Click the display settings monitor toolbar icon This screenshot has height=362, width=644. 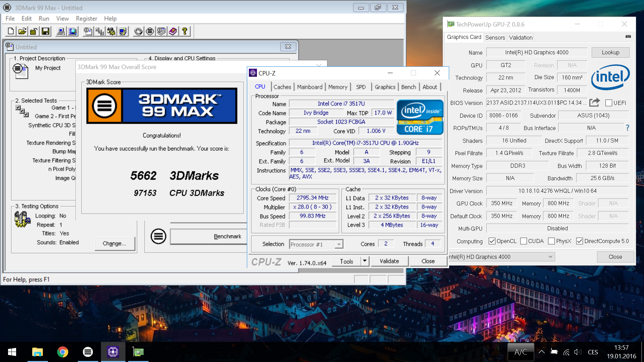pos(123,32)
